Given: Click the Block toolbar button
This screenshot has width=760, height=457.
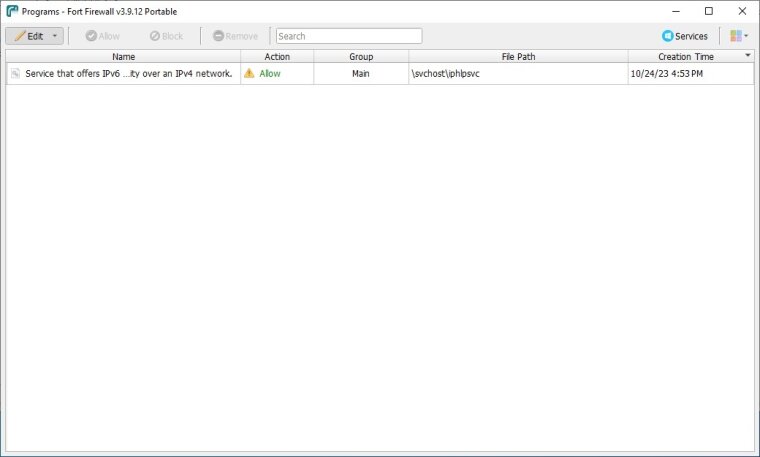Looking at the screenshot, I should (x=166, y=36).
